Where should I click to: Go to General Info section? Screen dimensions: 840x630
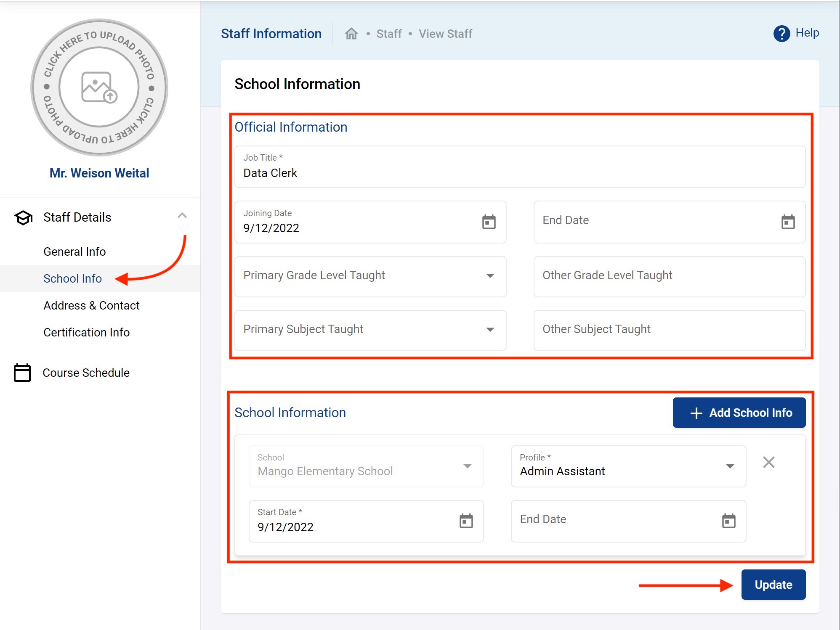(74, 251)
